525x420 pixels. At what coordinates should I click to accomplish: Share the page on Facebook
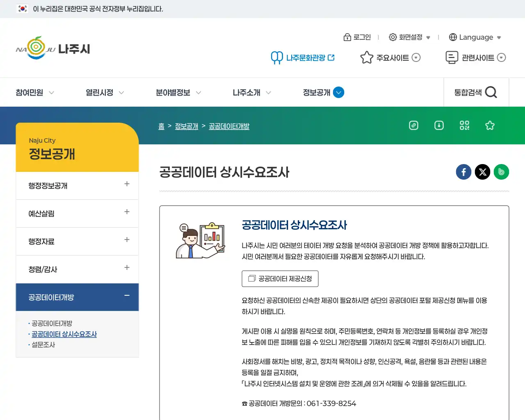tap(463, 172)
